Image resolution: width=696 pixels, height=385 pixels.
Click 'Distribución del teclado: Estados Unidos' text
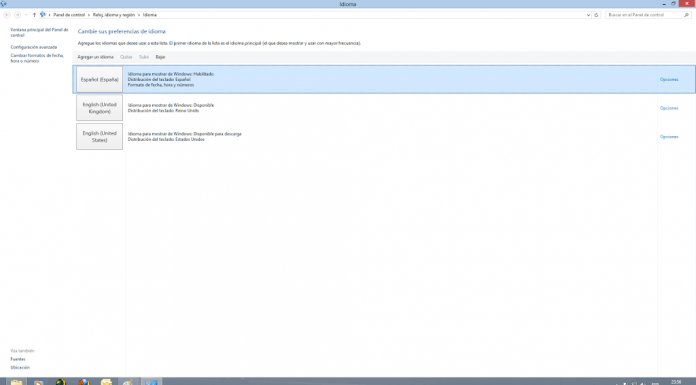tap(166, 139)
